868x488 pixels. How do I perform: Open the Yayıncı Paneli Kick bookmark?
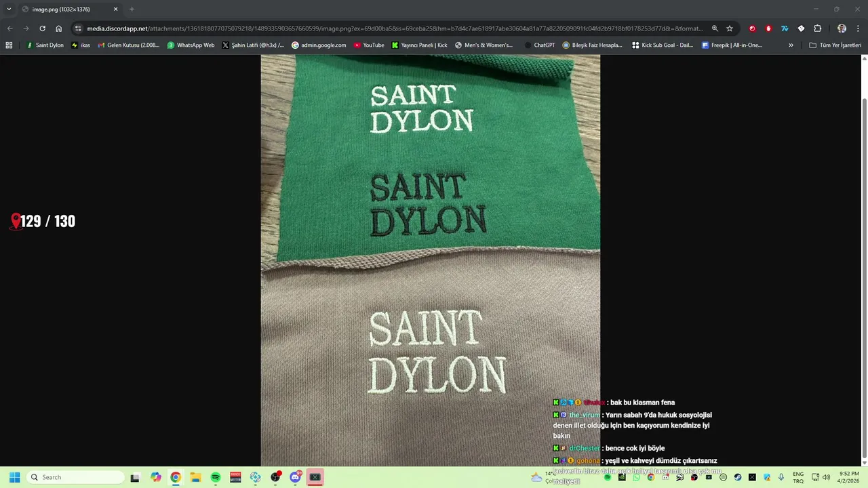(420, 45)
